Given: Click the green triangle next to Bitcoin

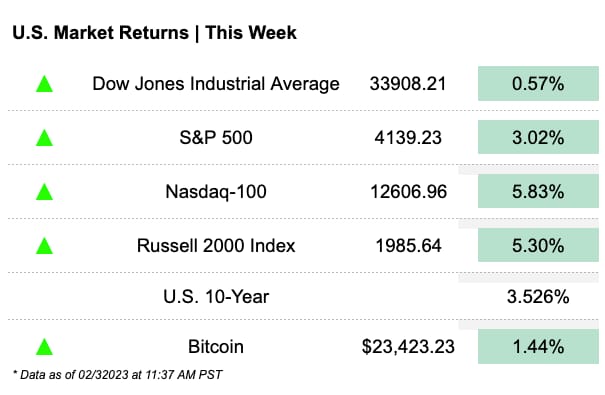Looking at the screenshot, I should click(44, 346).
